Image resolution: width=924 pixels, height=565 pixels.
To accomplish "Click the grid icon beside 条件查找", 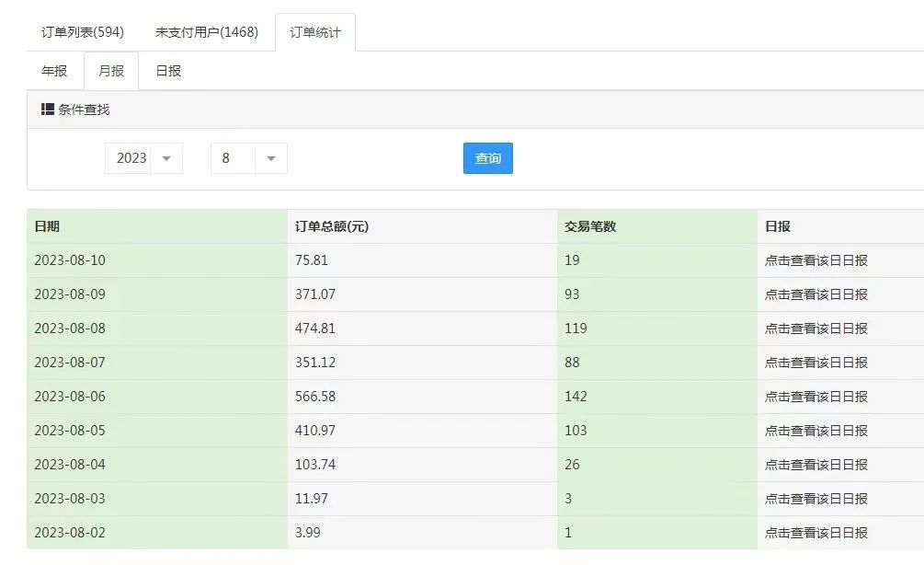I will tap(49, 110).
